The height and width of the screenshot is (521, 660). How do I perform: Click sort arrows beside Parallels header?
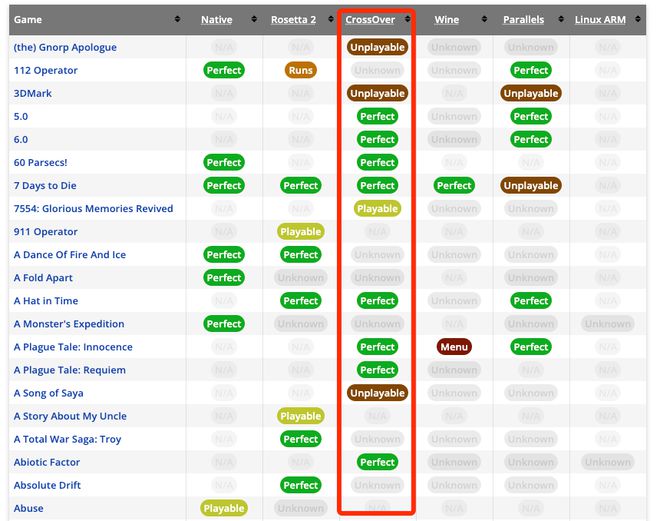[561, 19]
